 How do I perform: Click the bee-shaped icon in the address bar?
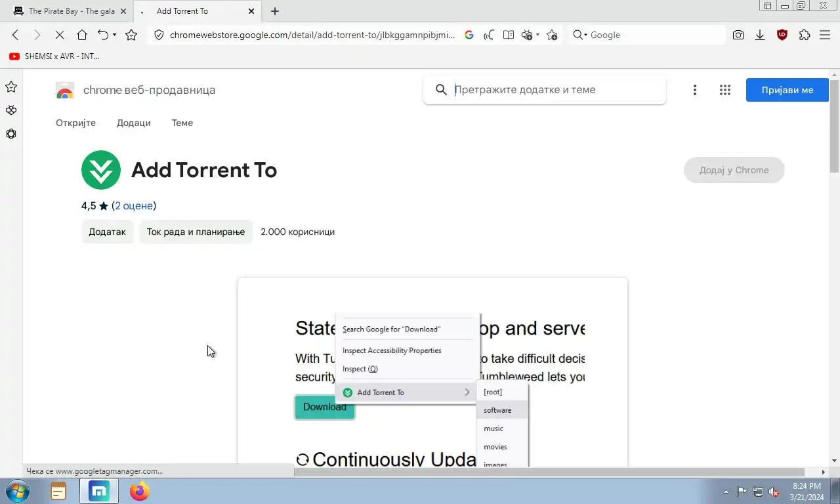(x=526, y=35)
